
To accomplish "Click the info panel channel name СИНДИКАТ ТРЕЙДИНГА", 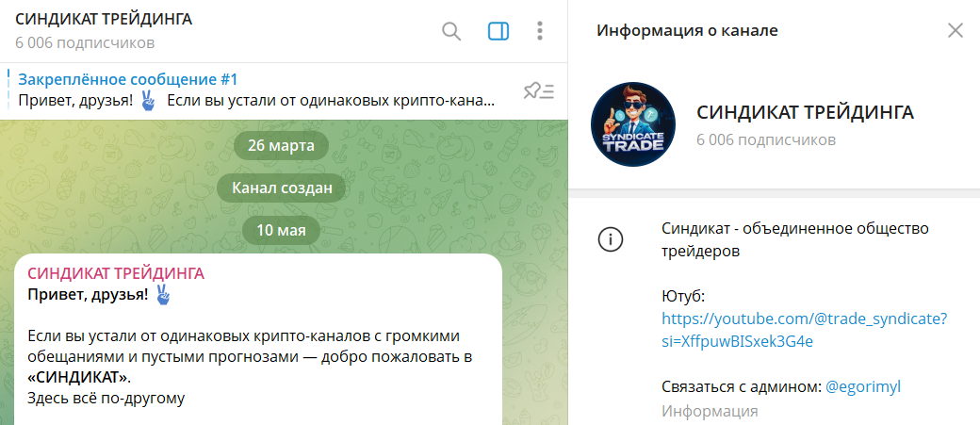I will [x=805, y=113].
